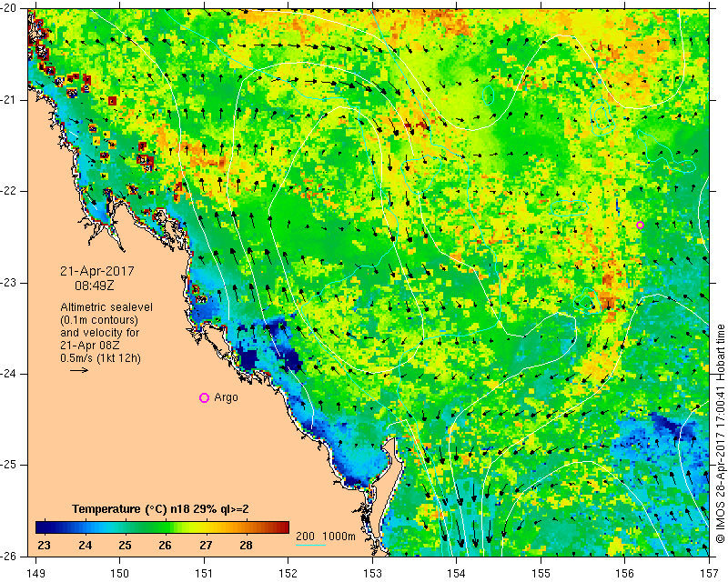This screenshot has height=582, width=728.
Task: Click the longitude axis label 155
Action: (541, 575)
